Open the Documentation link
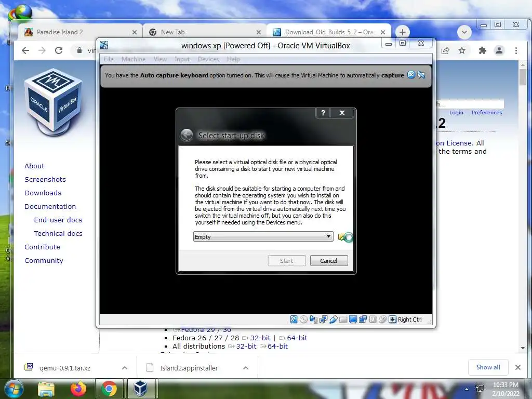The height and width of the screenshot is (399, 532). click(50, 207)
